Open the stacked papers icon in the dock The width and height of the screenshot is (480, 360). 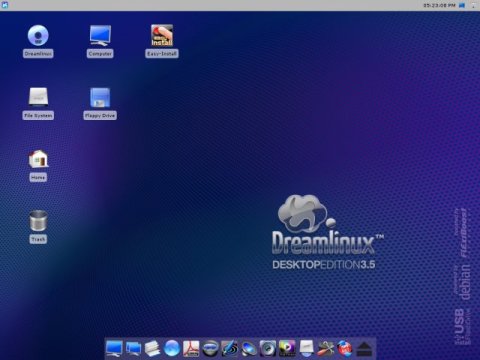153,349
